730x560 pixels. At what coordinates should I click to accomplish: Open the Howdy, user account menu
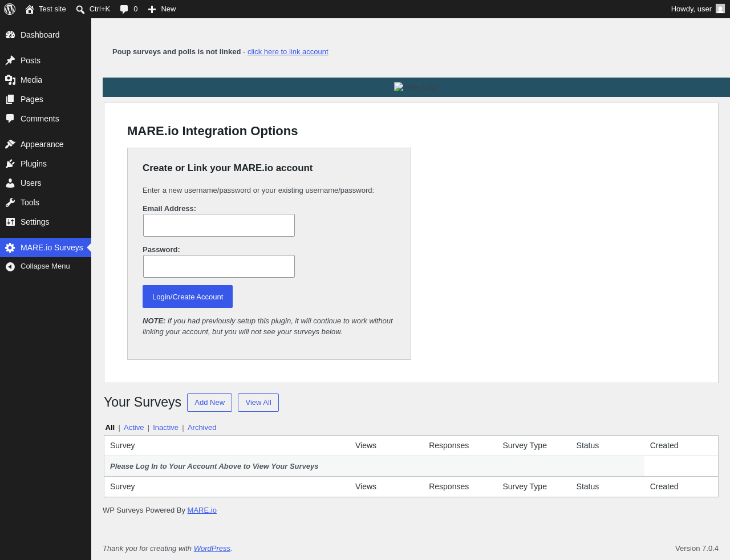697,9
